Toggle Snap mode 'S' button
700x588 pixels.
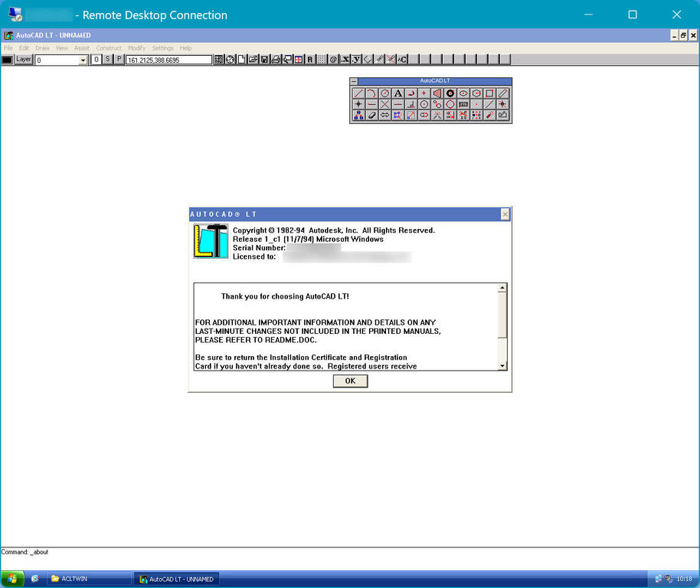pyautogui.click(x=107, y=59)
